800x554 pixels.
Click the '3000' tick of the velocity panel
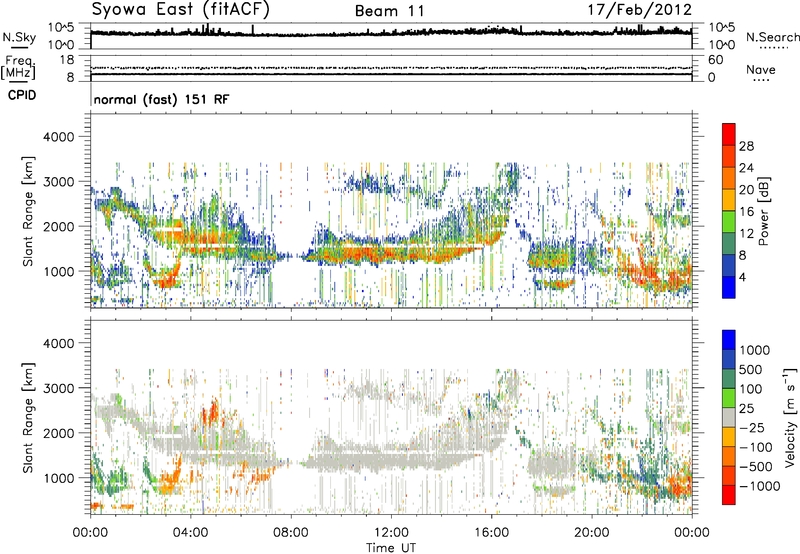coord(59,388)
